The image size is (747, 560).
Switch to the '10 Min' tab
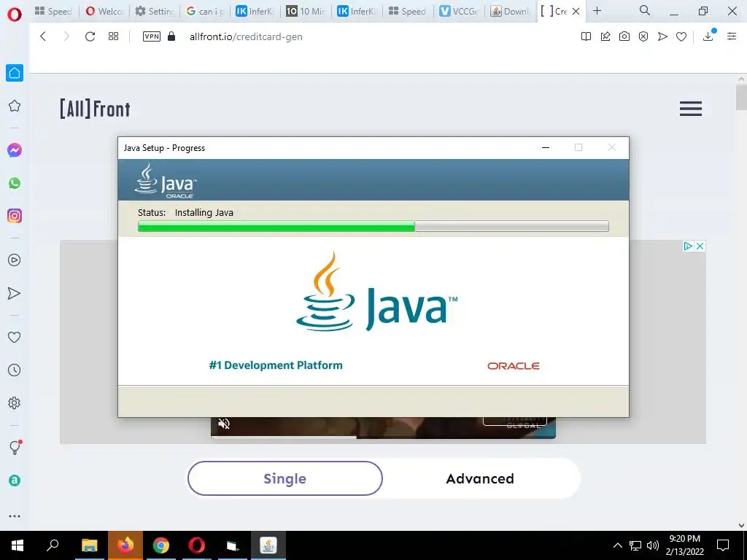[x=306, y=12]
